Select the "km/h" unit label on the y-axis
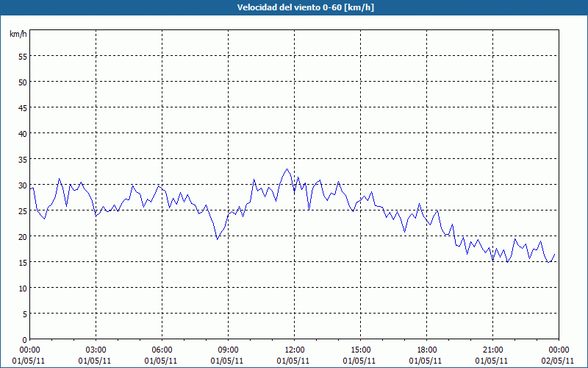The width and height of the screenshot is (588, 368). [x=18, y=34]
